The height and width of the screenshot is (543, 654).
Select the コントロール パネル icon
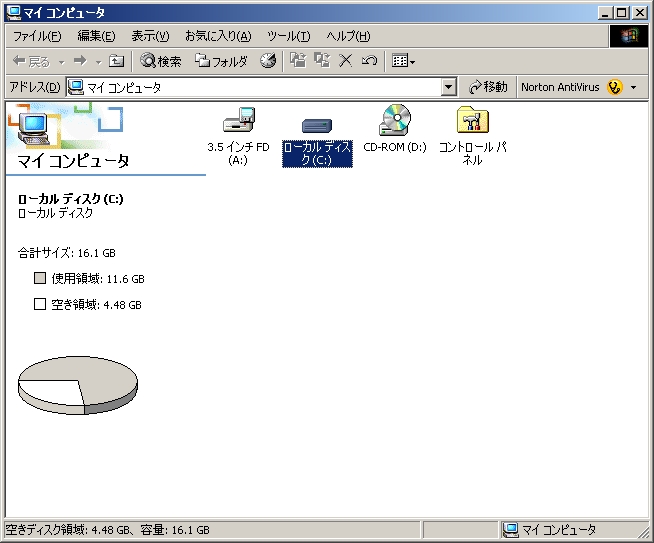pos(473,136)
